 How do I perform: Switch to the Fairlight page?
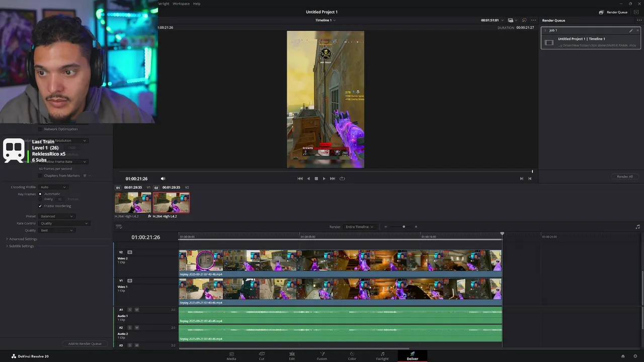[382, 356]
